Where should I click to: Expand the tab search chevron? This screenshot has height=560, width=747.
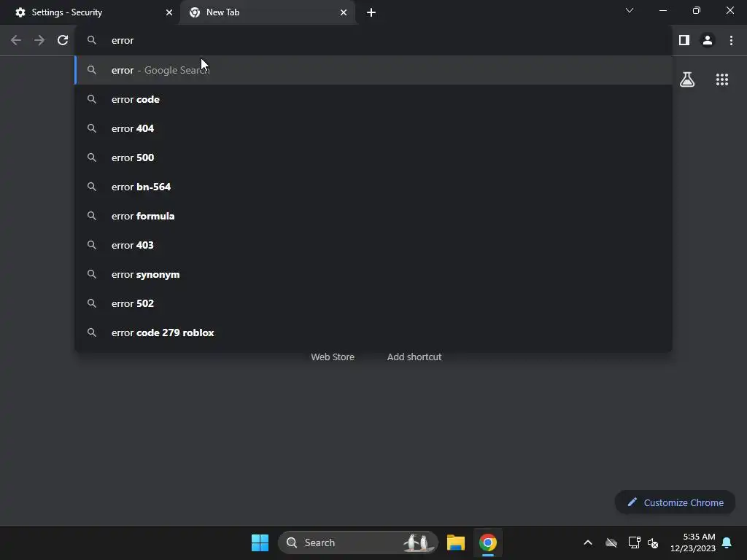tap(630, 10)
